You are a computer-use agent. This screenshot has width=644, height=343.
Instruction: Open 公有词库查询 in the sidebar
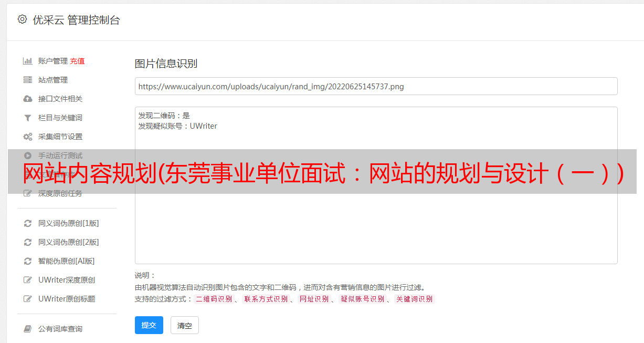[x=60, y=329]
